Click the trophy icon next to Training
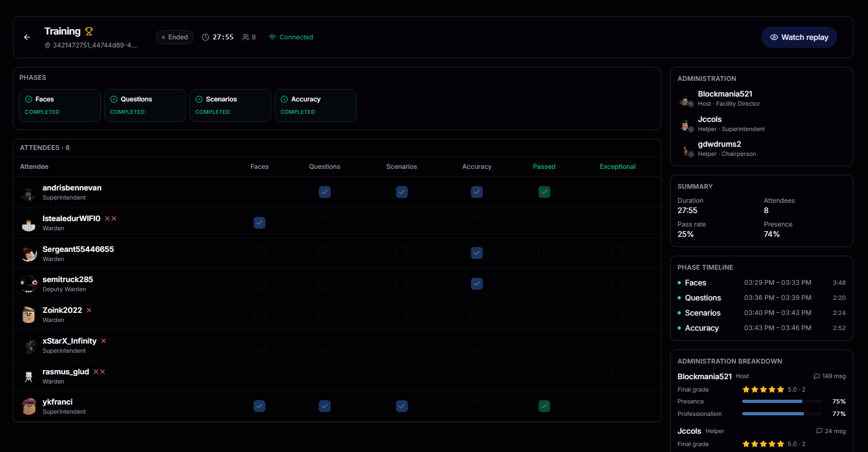The image size is (868, 452). [89, 31]
